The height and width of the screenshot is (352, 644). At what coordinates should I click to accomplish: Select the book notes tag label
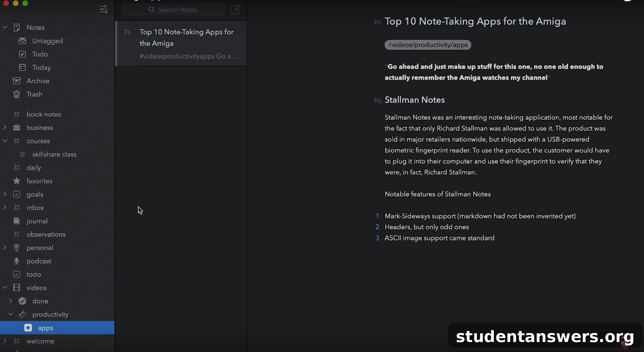[44, 114]
